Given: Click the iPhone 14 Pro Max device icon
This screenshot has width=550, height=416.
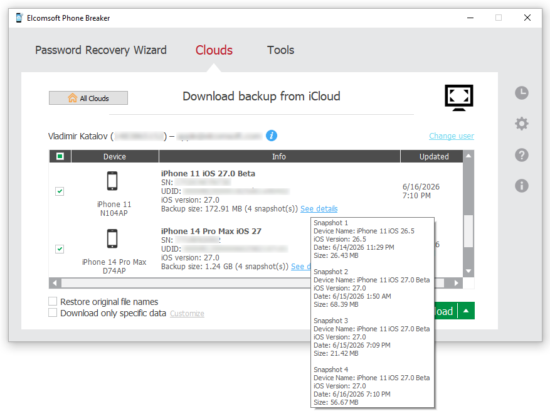Looking at the screenshot, I should click(112, 239).
